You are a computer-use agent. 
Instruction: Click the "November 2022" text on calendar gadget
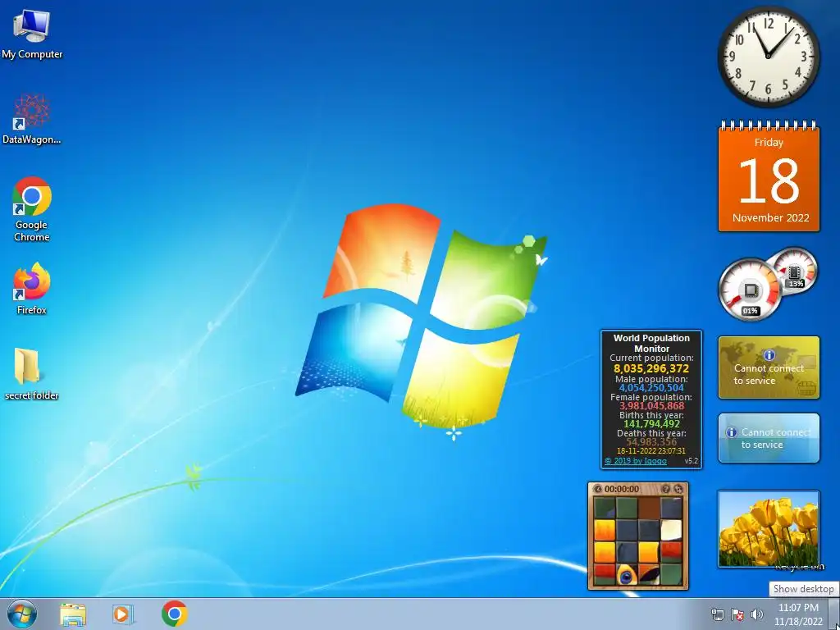[x=770, y=218]
